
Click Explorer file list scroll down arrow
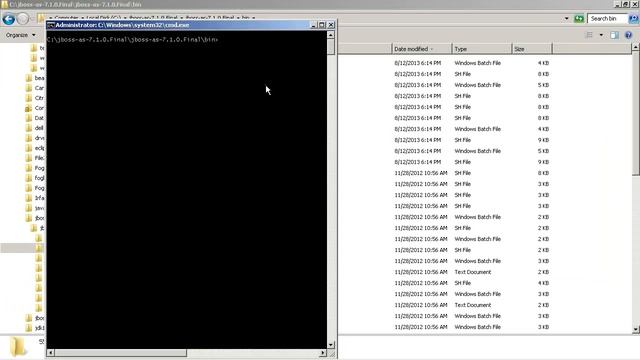[x=636, y=329]
